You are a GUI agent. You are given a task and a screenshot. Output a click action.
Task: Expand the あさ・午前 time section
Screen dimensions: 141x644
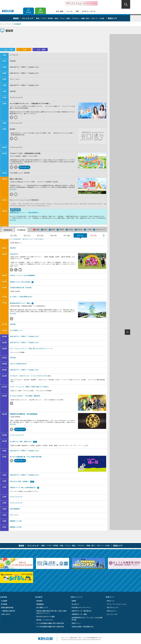click(8, 50)
